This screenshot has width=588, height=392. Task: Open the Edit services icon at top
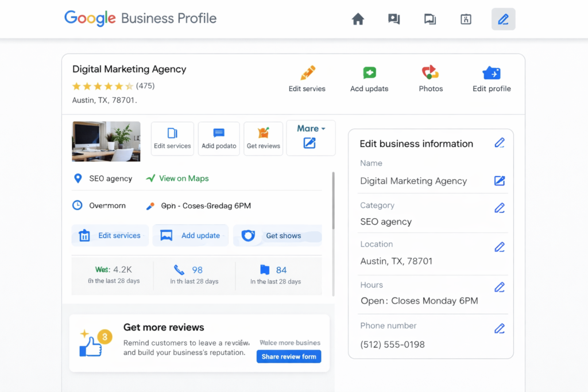click(x=307, y=73)
